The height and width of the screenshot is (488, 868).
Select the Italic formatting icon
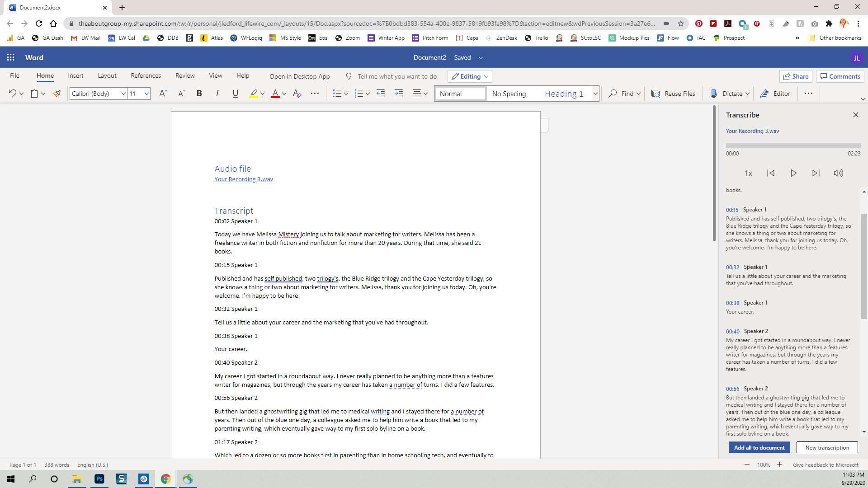pos(217,94)
